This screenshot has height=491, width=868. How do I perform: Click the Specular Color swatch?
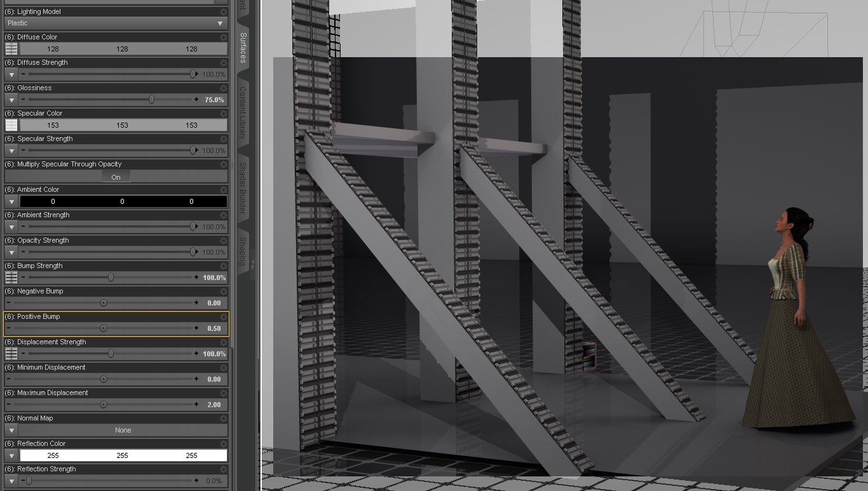pos(123,125)
